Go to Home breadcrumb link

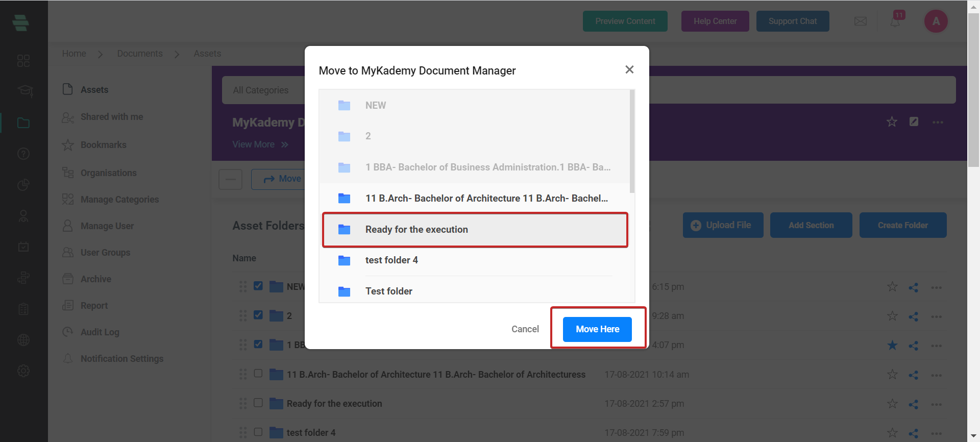74,54
